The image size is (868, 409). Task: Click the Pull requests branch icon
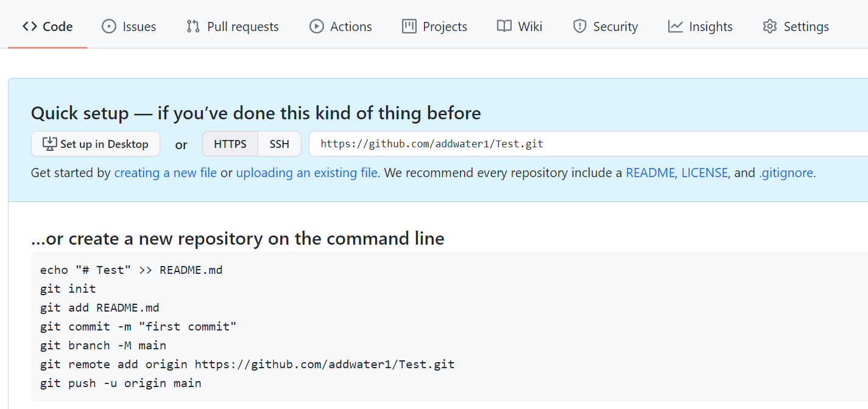pos(193,27)
